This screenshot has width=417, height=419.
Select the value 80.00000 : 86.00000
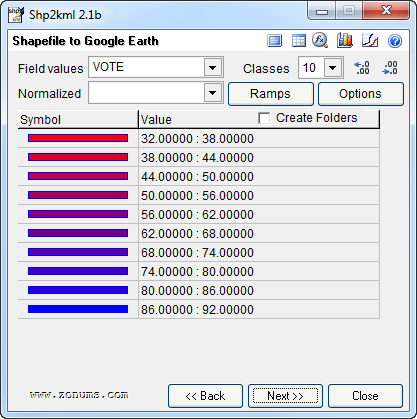pos(197,291)
